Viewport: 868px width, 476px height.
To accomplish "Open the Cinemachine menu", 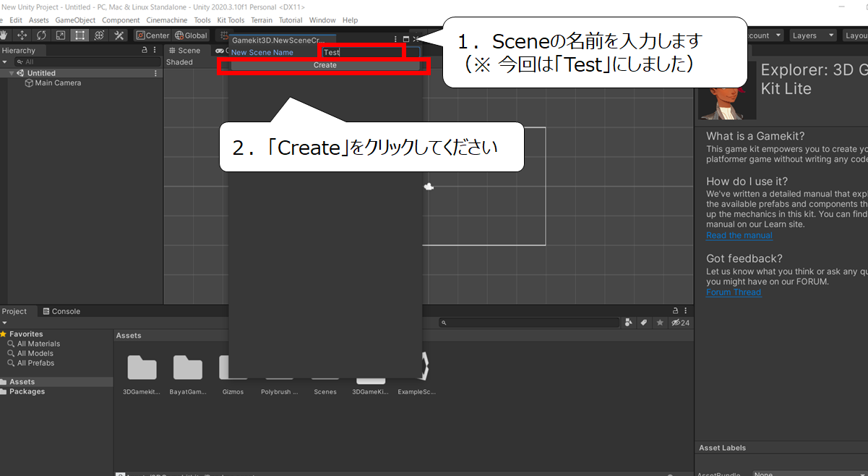I will [166, 20].
